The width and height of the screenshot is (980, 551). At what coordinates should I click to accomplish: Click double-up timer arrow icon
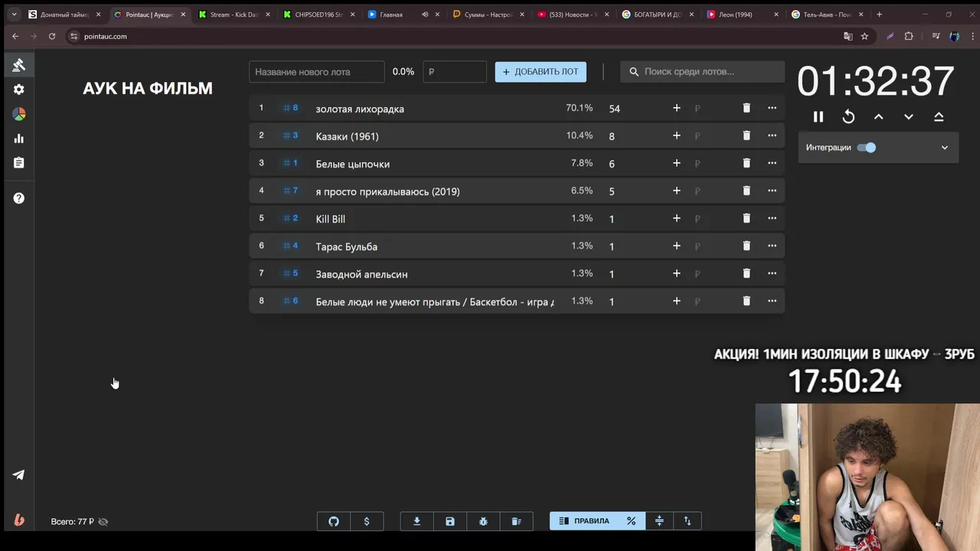tap(939, 117)
